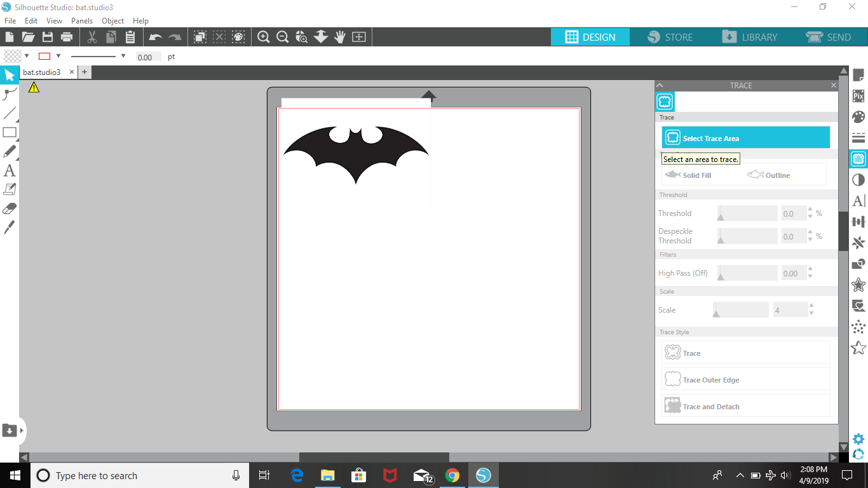Zoom out with the magnifier minus icon
Viewport: 868px width, 488px height.
pyautogui.click(x=283, y=37)
